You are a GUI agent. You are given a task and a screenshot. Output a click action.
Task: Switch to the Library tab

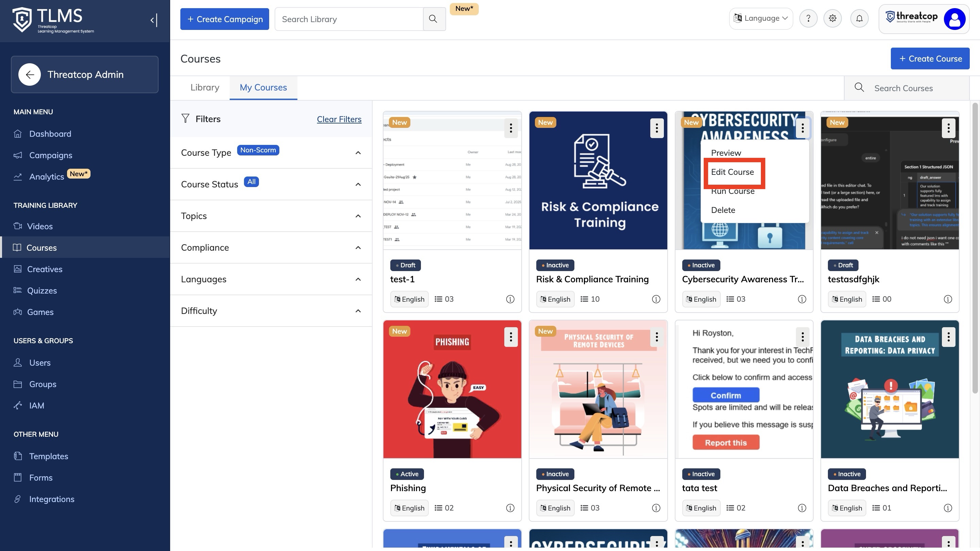[205, 87]
